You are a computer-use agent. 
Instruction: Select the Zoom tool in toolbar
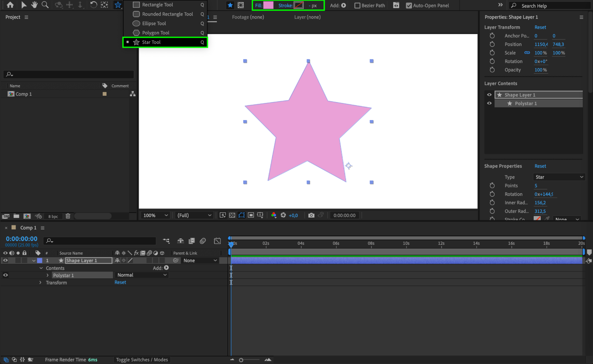click(45, 5)
